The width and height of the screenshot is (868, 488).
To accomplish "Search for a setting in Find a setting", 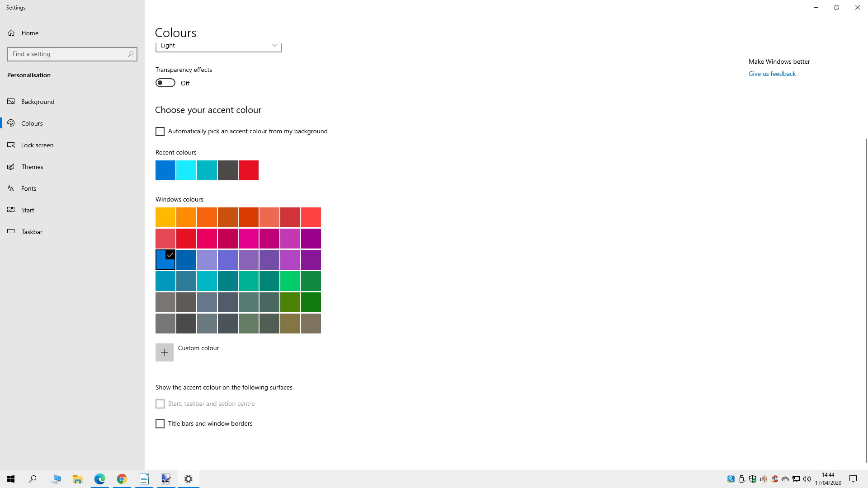I will [72, 54].
